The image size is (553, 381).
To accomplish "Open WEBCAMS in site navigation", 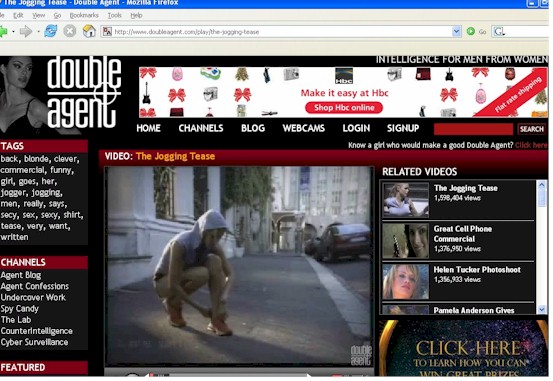I will tap(303, 128).
